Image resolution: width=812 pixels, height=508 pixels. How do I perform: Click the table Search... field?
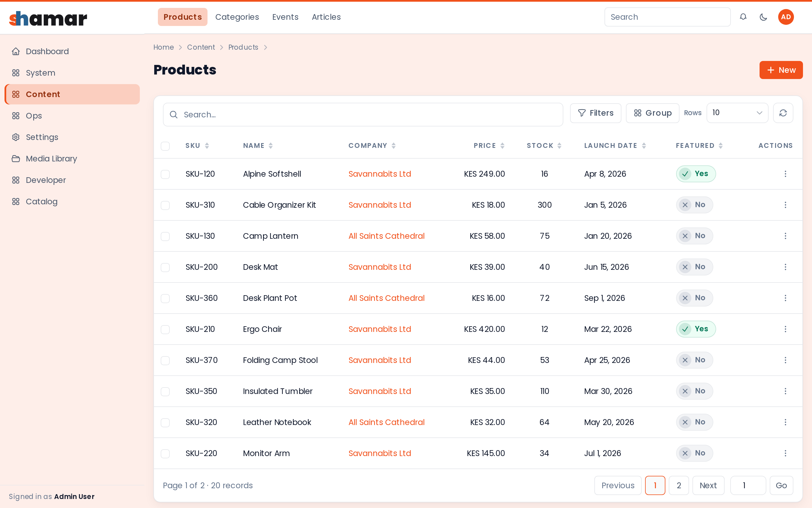363,115
